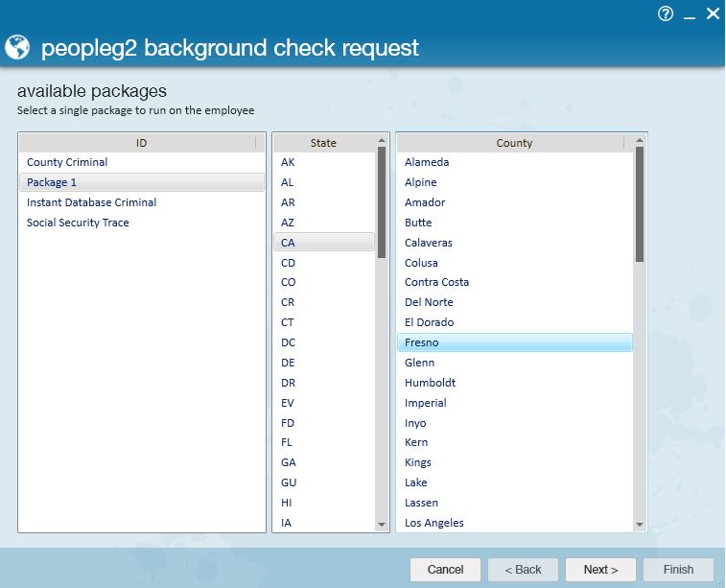The width and height of the screenshot is (726, 588).
Task: Click the County column header
Action: coord(514,143)
